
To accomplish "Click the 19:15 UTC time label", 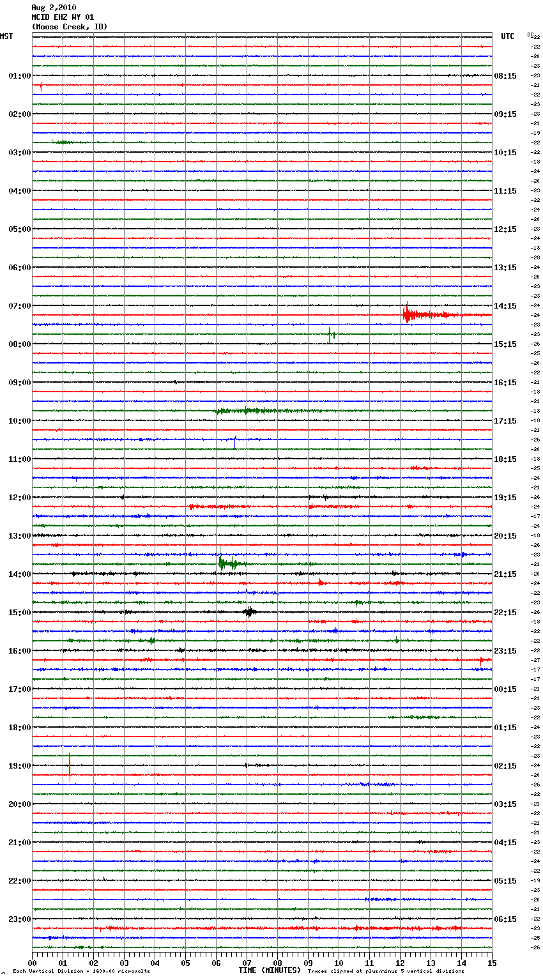I will [x=505, y=498].
